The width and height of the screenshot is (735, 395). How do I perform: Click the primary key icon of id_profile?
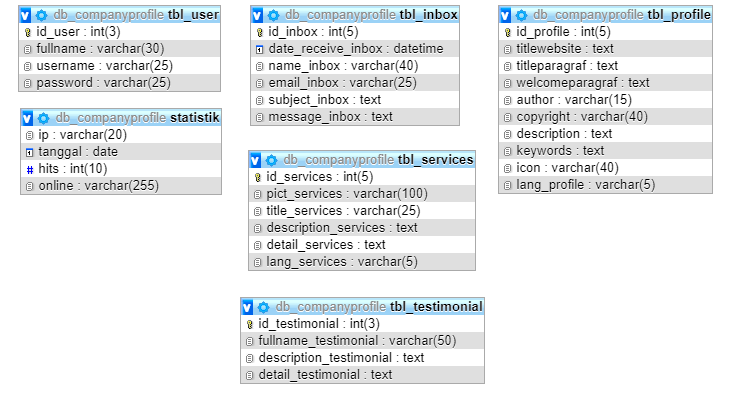[x=508, y=32]
